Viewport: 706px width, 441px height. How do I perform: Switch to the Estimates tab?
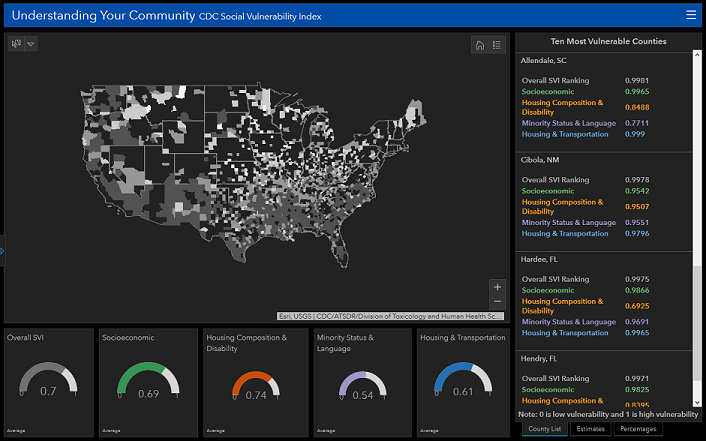(590, 429)
